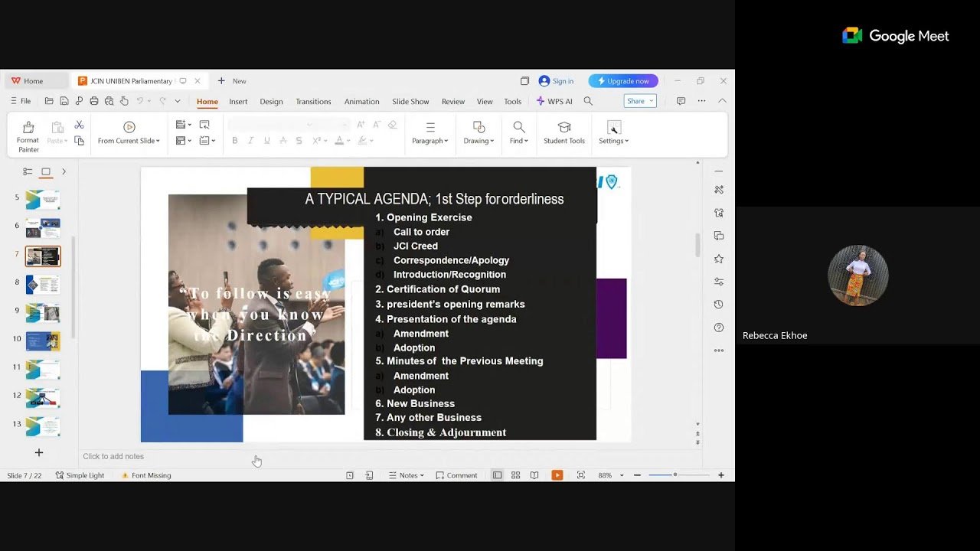Click the ribbon search magnifier icon
980x551 pixels.
point(588,101)
